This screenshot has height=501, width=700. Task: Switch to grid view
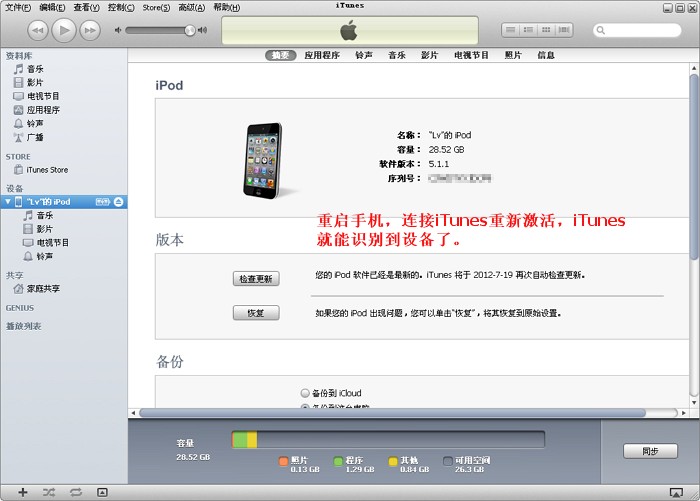point(546,30)
